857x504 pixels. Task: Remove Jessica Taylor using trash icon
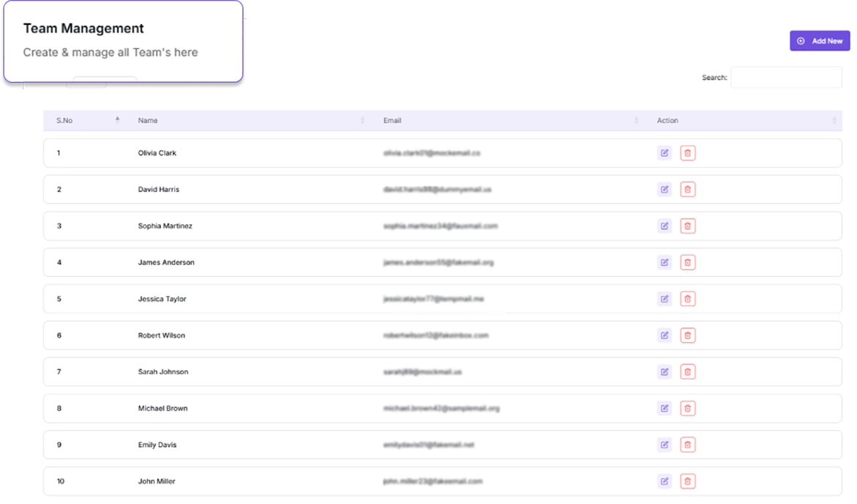[687, 299]
